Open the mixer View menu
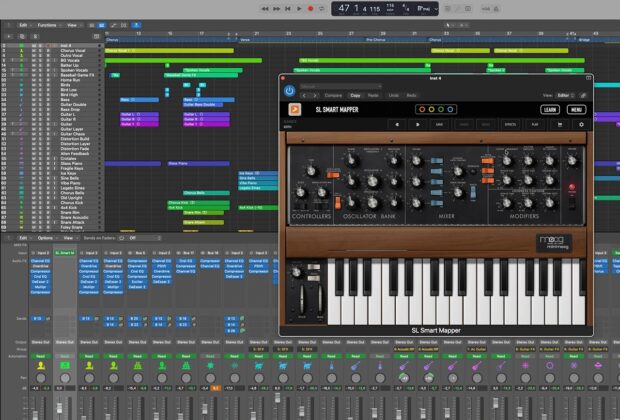620x420 pixels. (69, 238)
